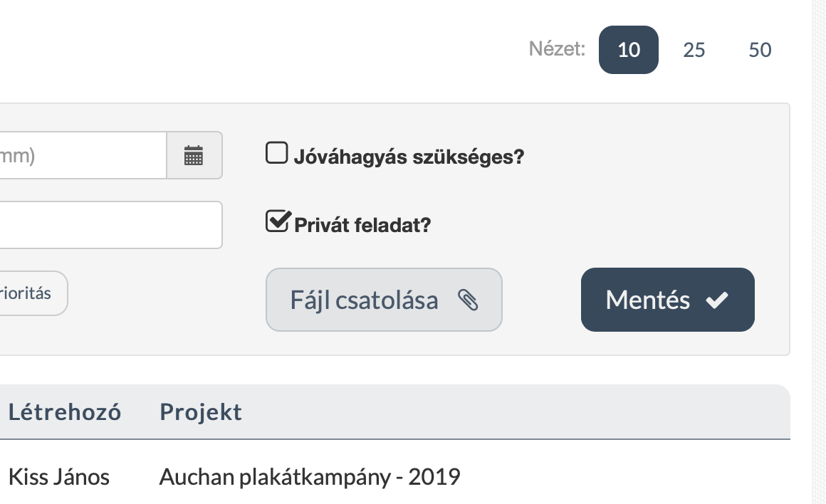Image resolution: width=826 pixels, height=504 pixels.
Task: Switch Nézet to 50 items
Action: point(760,50)
